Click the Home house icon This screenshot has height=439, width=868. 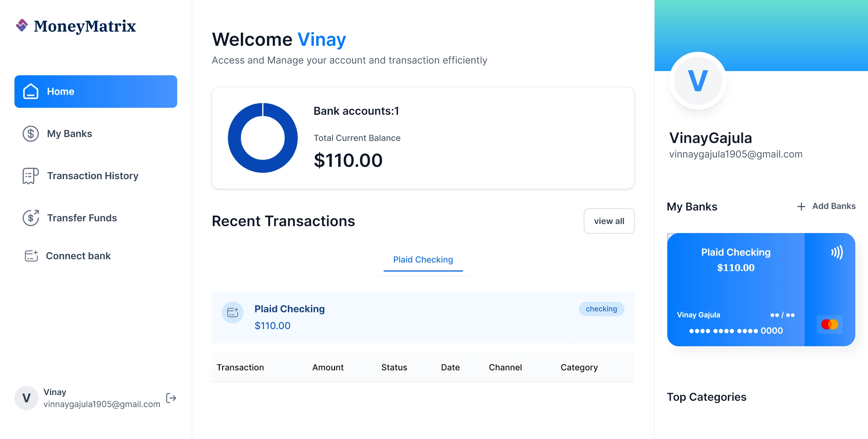pyautogui.click(x=31, y=91)
